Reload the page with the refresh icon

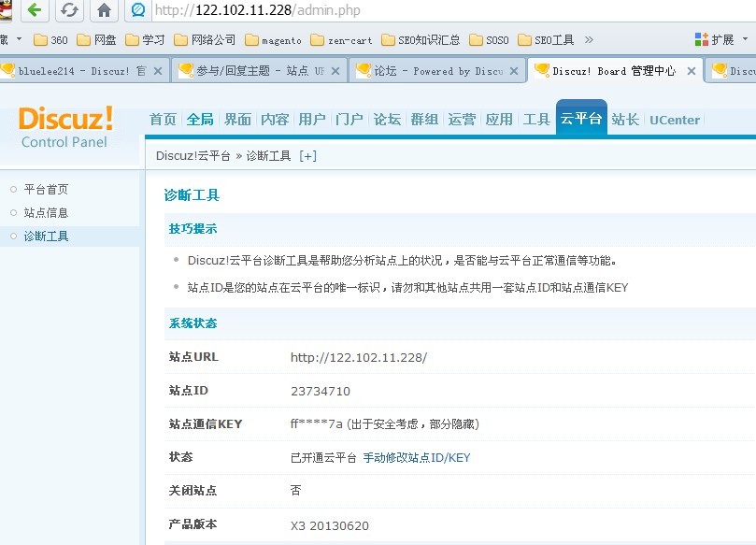click(69, 9)
